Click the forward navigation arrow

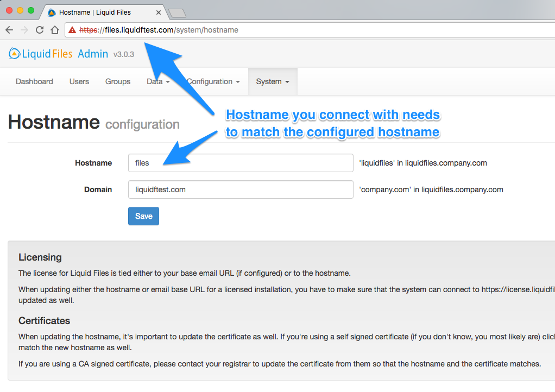24,30
